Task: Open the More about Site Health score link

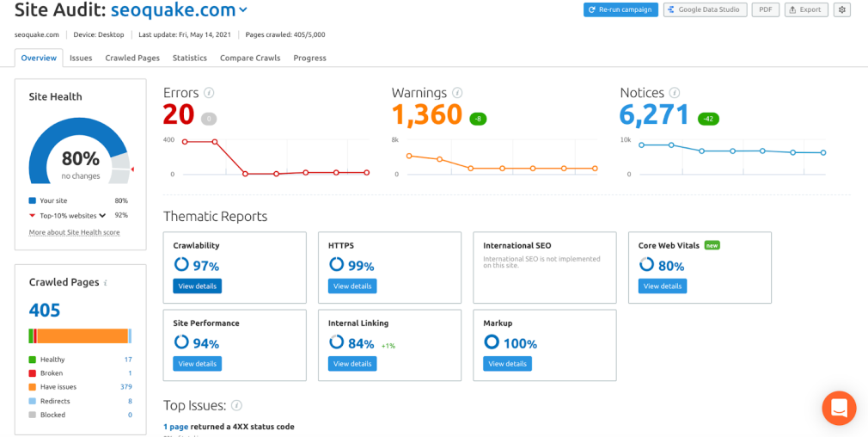Action: 74,232
